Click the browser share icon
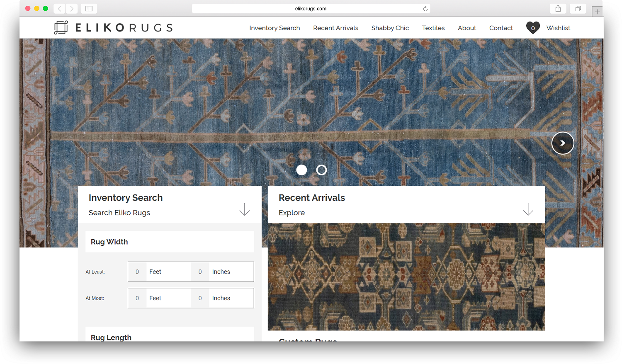 tap(558, 9)
